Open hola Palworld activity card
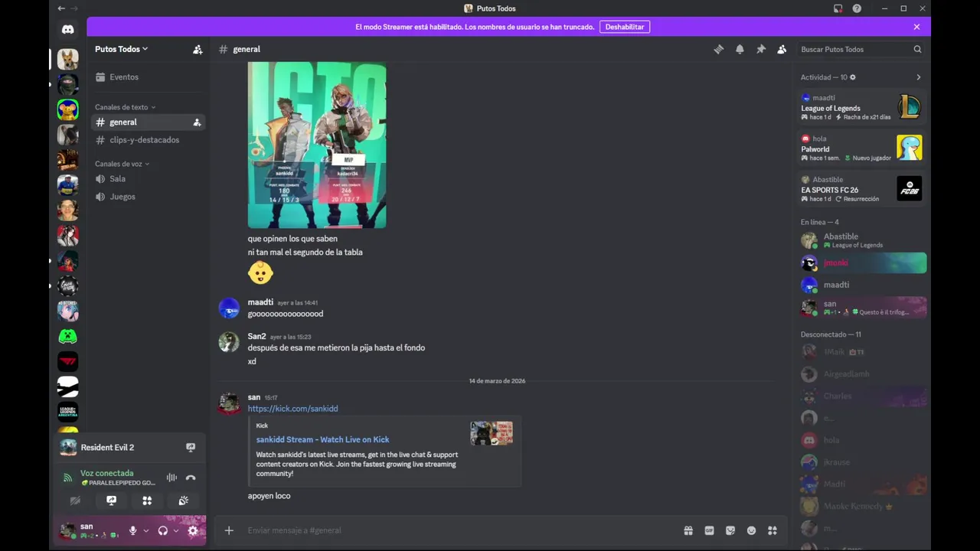This screenshot has height=551, width=980. click(x=861, y=148)
